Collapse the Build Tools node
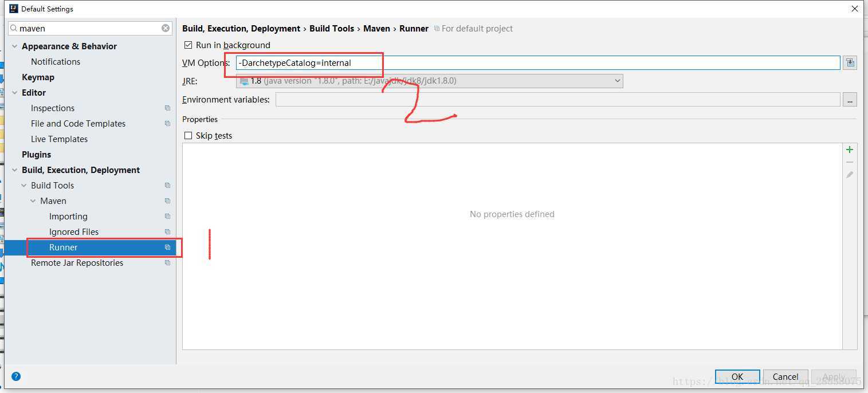Screen dimensions: 868x393 point(24,186)
